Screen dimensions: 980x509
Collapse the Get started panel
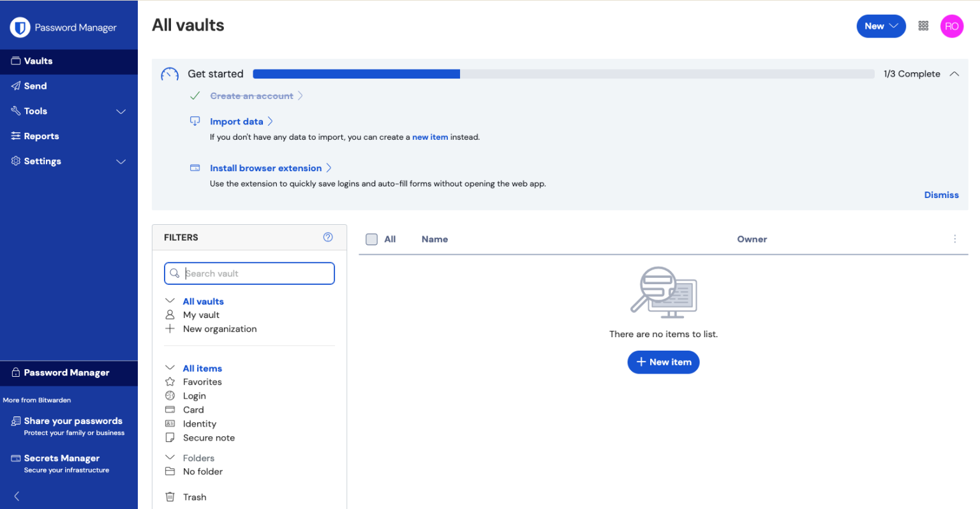[954, 74]
